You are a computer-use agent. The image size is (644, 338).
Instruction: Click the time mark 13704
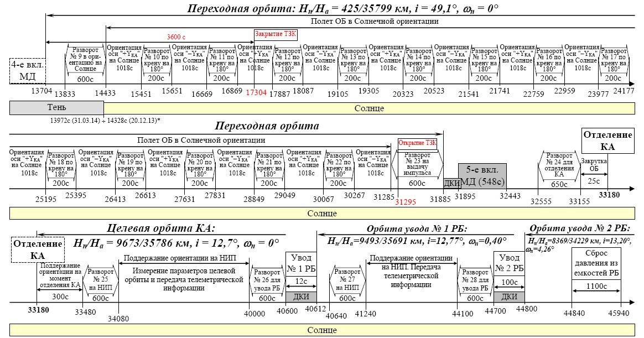coord(42,91)
